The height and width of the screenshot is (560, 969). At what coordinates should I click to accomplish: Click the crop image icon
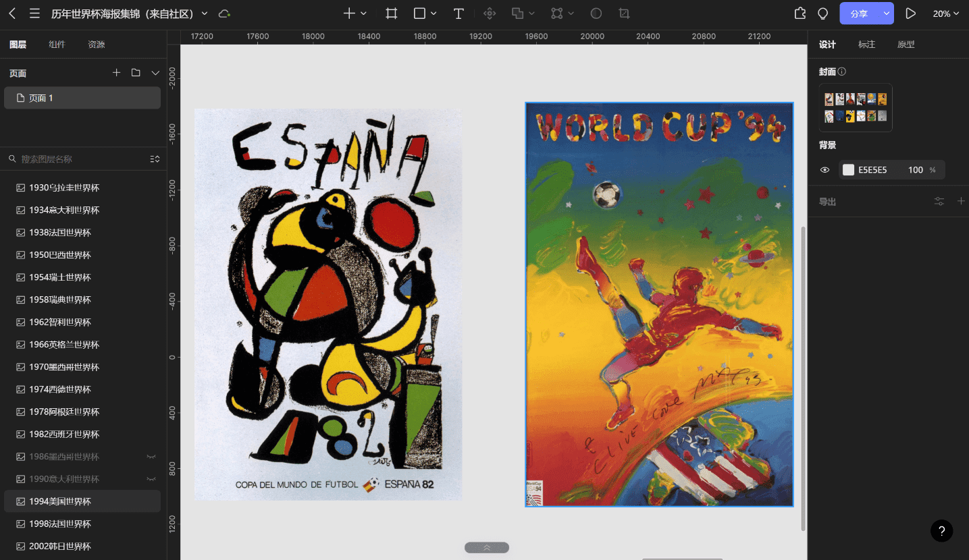click(x=625, y=13)
